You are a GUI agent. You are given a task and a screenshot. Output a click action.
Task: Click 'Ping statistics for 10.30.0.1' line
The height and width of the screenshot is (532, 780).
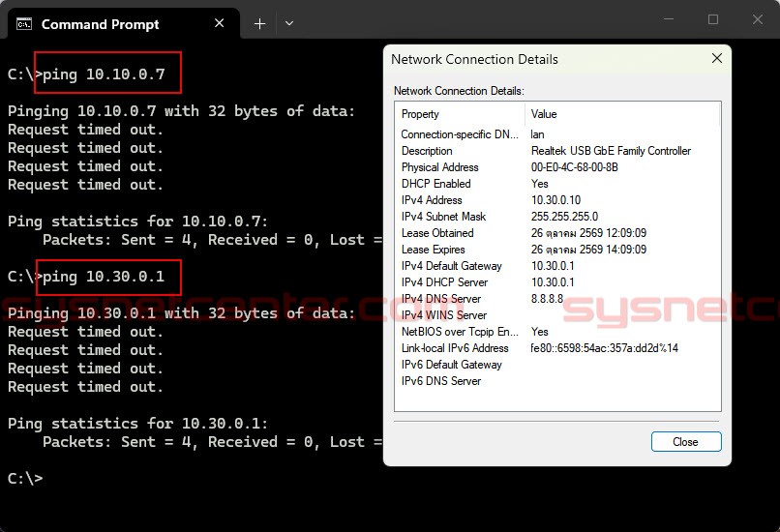pyautogui.click(x=137, y=424)
